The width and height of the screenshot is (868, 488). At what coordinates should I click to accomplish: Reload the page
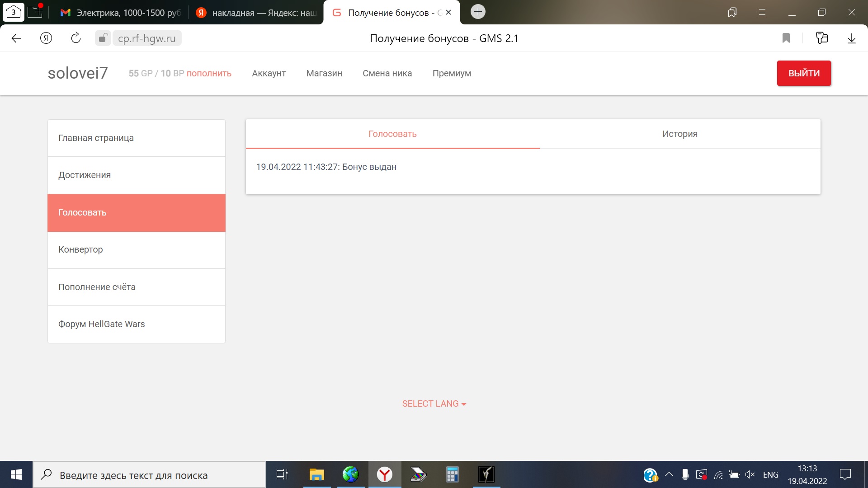[x=76, y=38]
